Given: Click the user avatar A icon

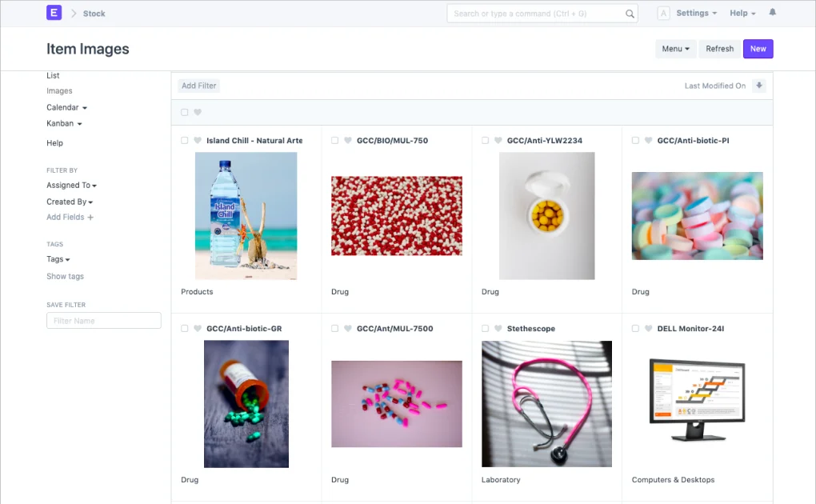Looking at the screenshot, I should pyautogui.click(x=663, y=13).
